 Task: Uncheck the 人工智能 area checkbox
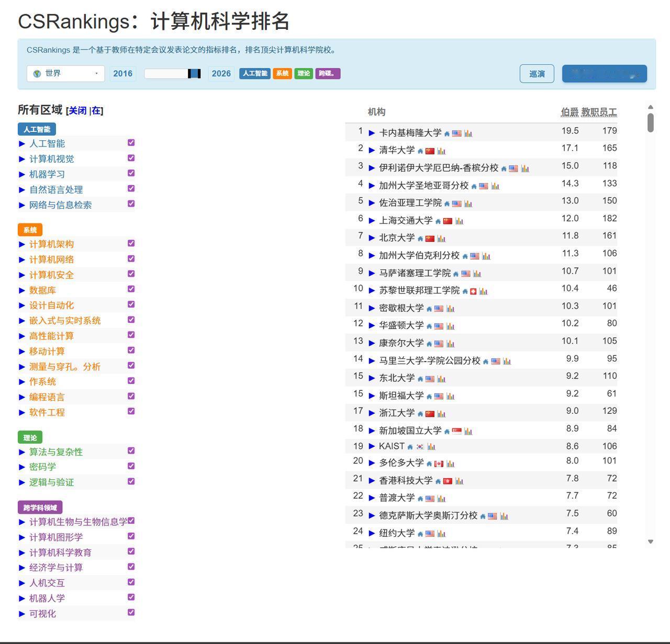[x=131, y=142]
